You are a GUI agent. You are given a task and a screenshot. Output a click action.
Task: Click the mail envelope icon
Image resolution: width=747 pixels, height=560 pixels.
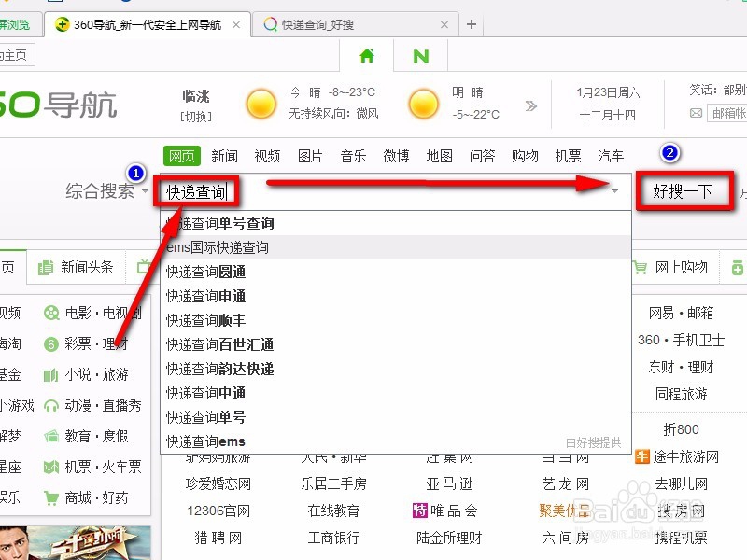(x=696, y=113)
